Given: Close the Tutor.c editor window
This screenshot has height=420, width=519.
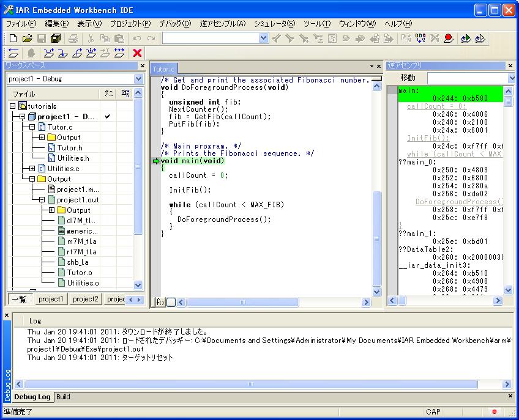Looking at the screenshot, I should coord(379,67).
